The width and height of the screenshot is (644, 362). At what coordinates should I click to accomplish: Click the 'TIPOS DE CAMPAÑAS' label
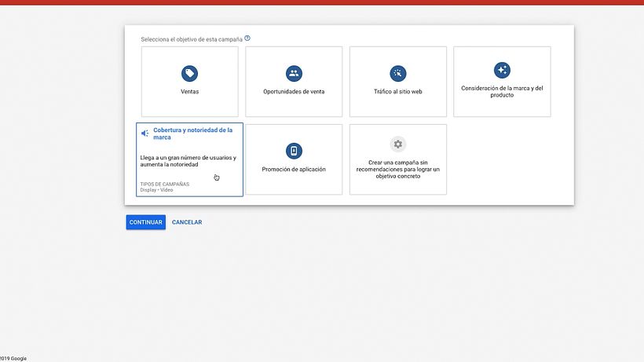(x=165, y=185)
